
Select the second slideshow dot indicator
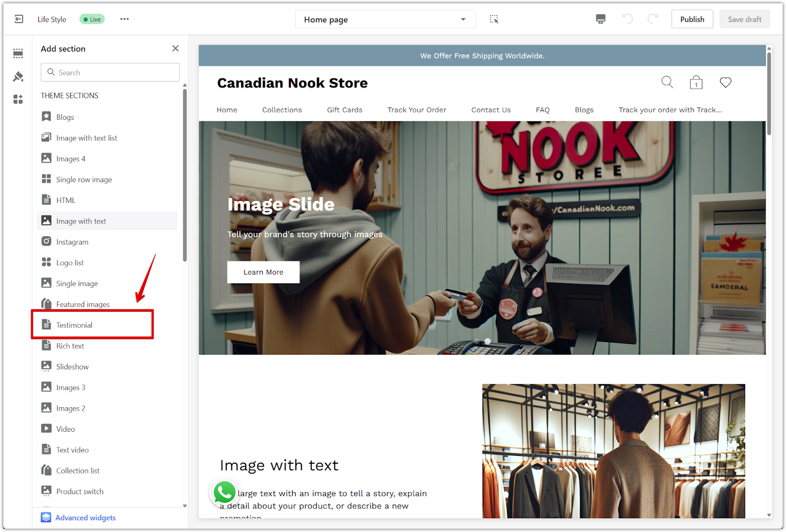click(487, 341)
